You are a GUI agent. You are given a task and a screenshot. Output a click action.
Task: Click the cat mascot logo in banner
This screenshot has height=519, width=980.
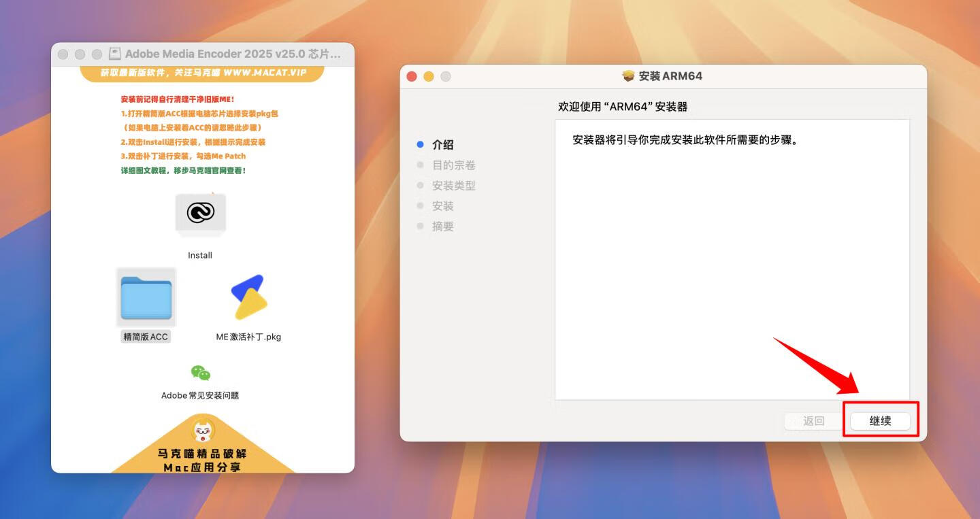(x=203, y=431)
